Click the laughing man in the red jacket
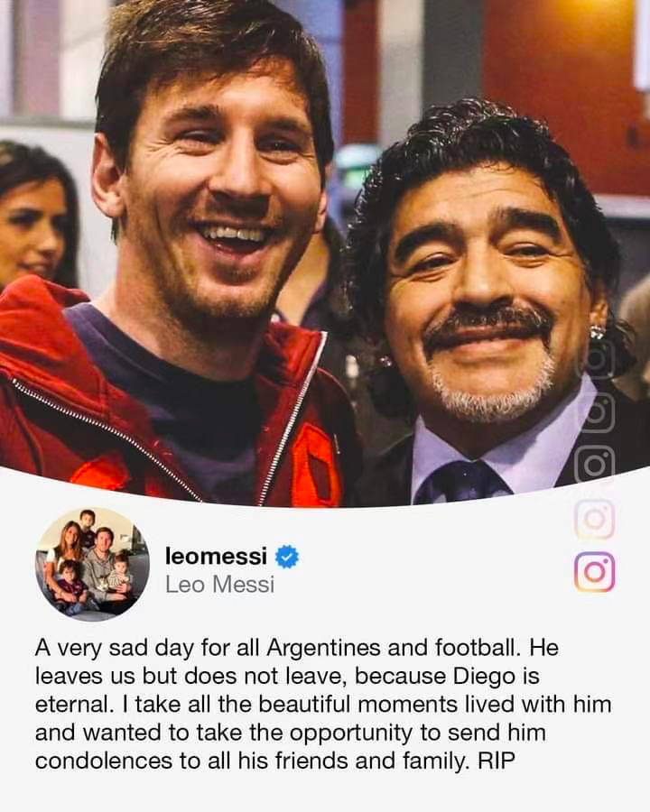Image resolution: width=650 pixels, height=812 pixels. (x=176, y=259)
